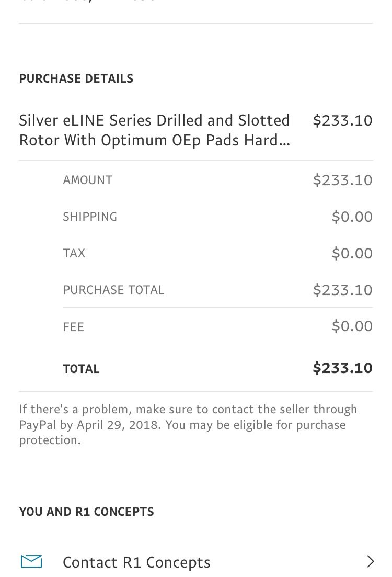Tap the bold TOTAL amount $233.10

point(342,368)
